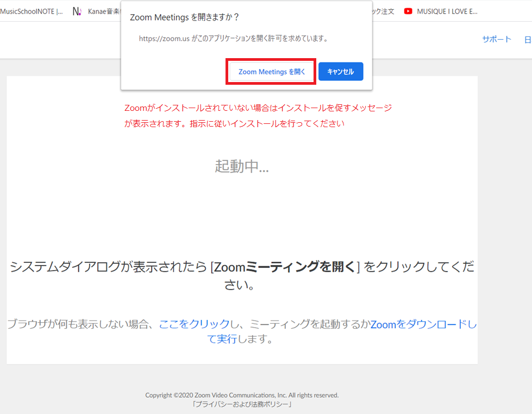
Task: Open 'MUSIQUE I LOVE E...' bookmark
Action: click(x=447, y=11)
